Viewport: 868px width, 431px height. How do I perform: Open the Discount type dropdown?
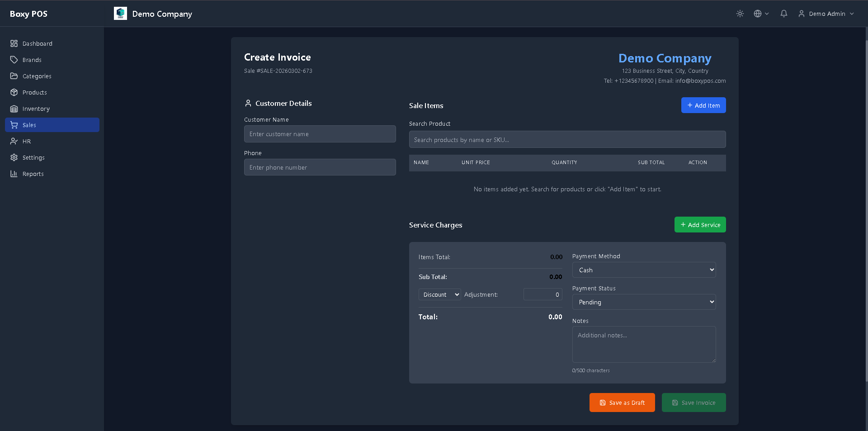click(x=440, y=294)
